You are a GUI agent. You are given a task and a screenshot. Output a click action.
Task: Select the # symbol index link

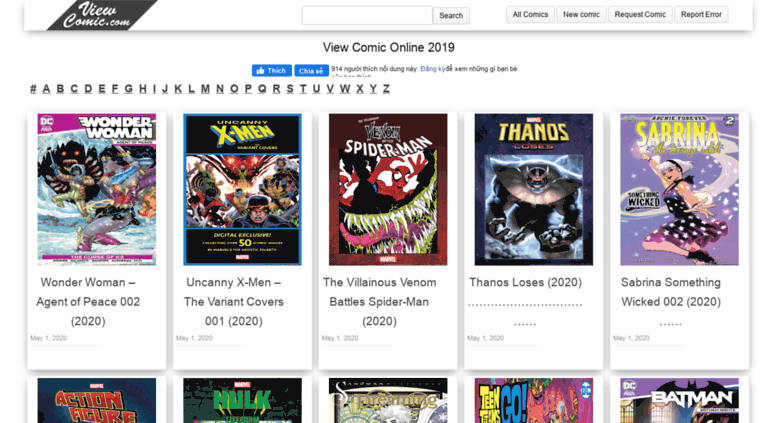coord(33,89)
